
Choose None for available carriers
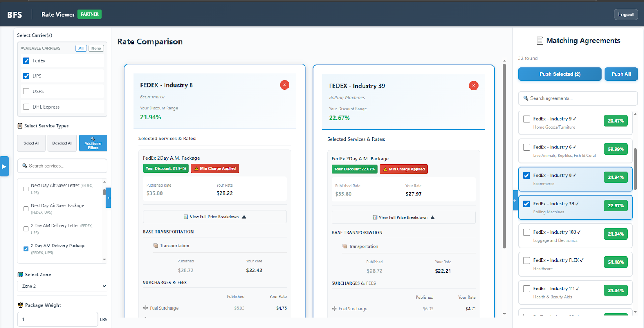pos(96,49)
